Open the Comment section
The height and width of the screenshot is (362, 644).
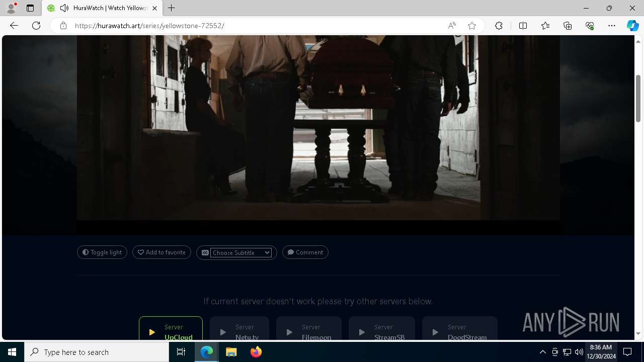pos(305,252)
